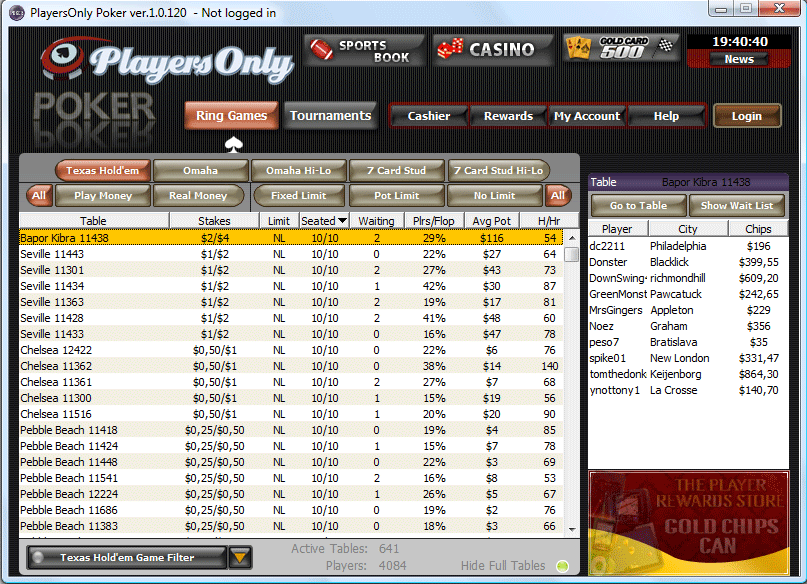Open the Rewards page
This screenshot has height=584, width=807.
508,116
